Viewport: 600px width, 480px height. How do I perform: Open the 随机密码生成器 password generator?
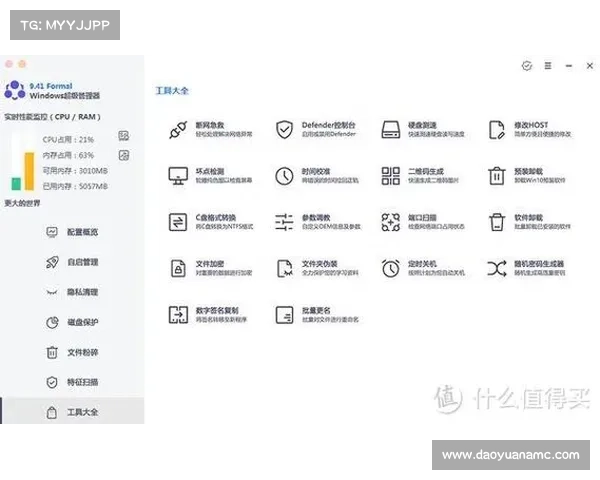526,268
